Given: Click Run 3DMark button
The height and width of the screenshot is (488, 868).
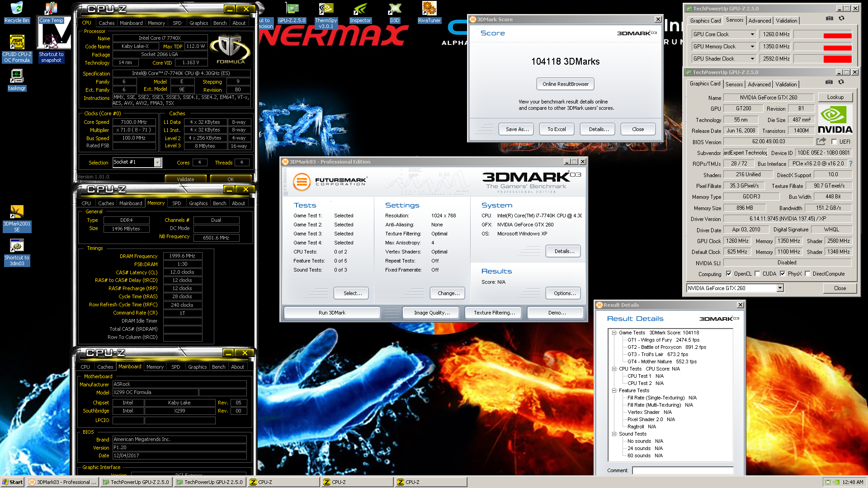Looking at the screenshot, I should [332, 313].
